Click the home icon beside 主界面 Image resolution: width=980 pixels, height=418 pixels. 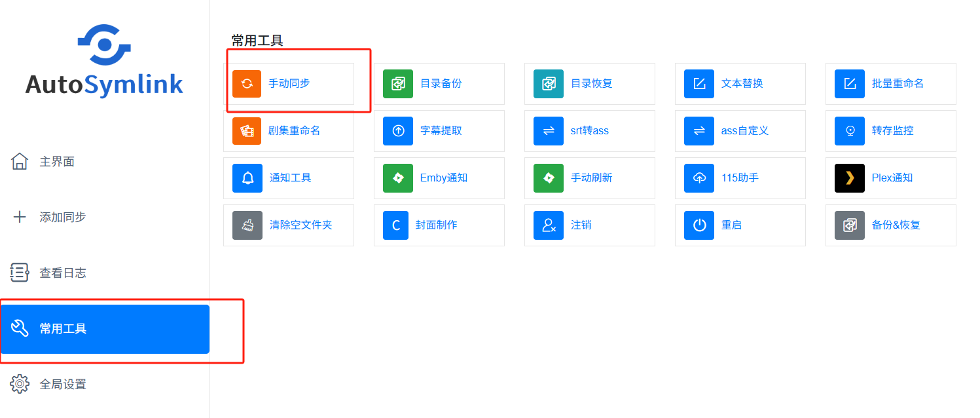[x=20, y=161]
